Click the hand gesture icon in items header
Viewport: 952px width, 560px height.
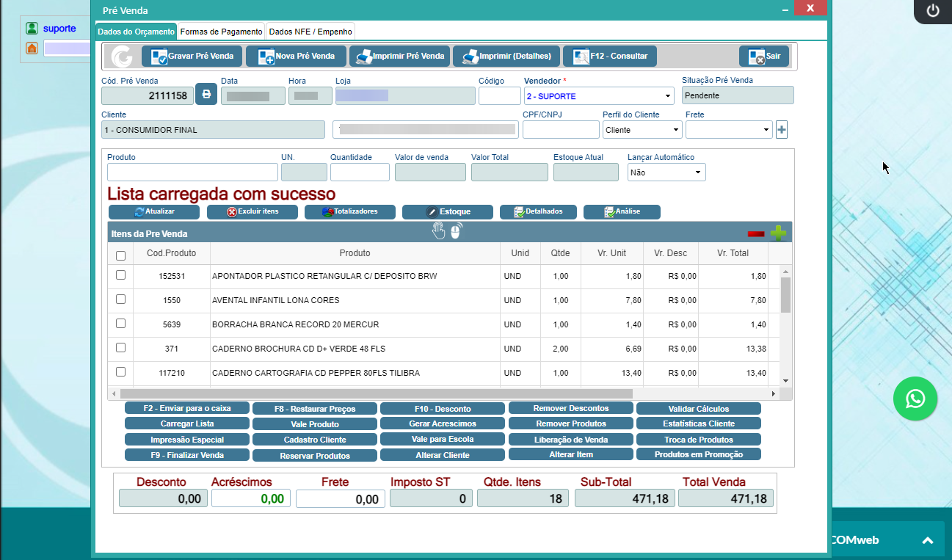click(x=438, y=230)
